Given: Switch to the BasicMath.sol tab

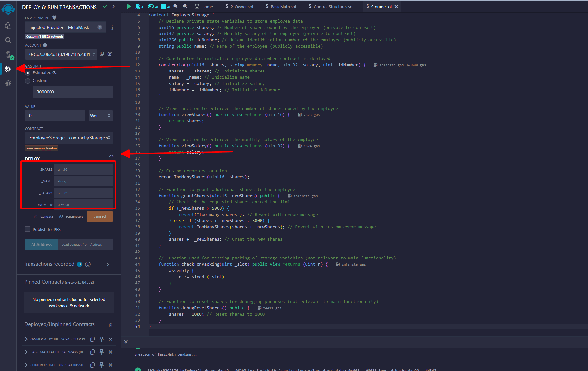Looking at the screenshot, I should click(281, 7).
